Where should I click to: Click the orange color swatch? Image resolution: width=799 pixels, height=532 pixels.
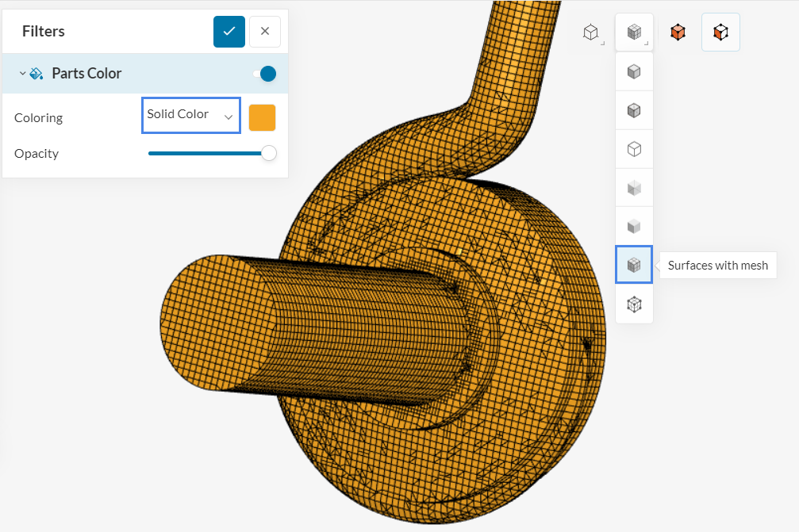point(262,117)
